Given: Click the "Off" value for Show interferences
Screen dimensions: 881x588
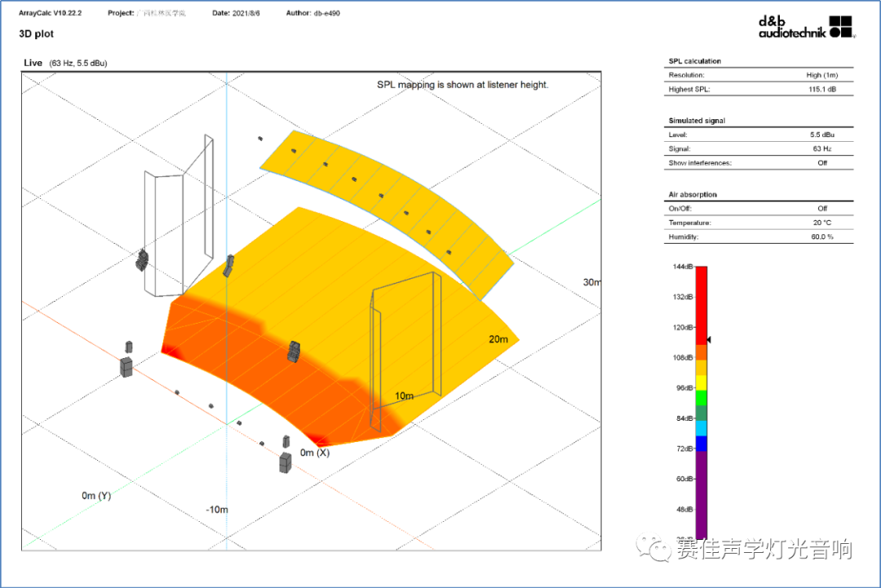Looking at the screenshot, I should (x=822, y=163).
